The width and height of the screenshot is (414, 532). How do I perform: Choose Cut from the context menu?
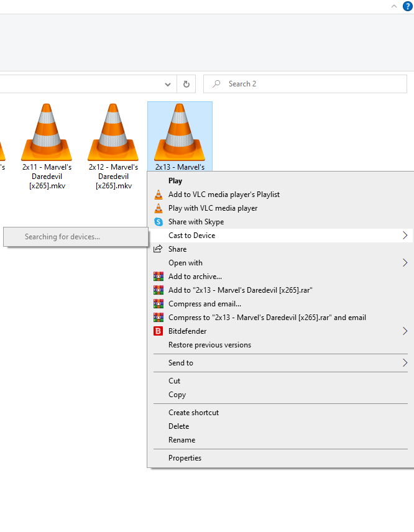pos(280,381)
